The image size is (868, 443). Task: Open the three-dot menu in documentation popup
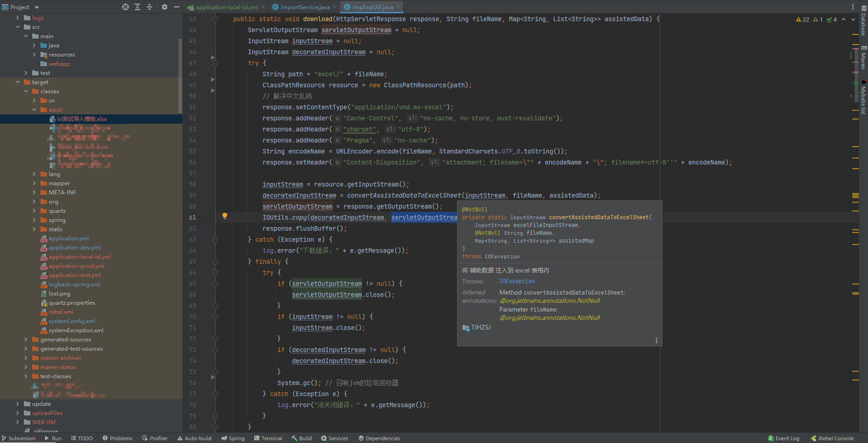[656, 341]
